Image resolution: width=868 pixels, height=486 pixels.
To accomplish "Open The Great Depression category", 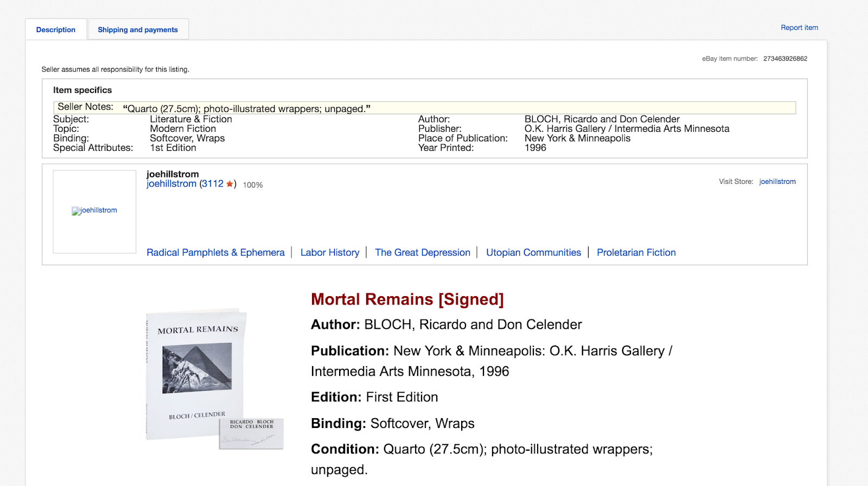I will tap(423, 253).
